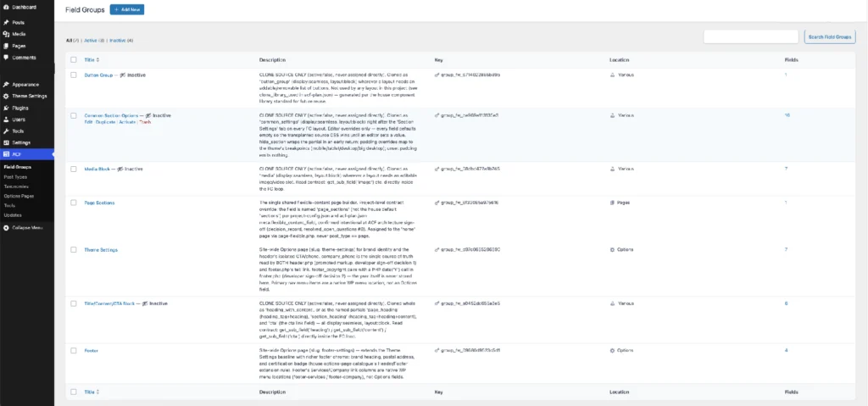Image resolution: width=868 pixels, height=406 pixels.
Task: Tick the Page Sections row checkbox
Action: coord(74,203)
